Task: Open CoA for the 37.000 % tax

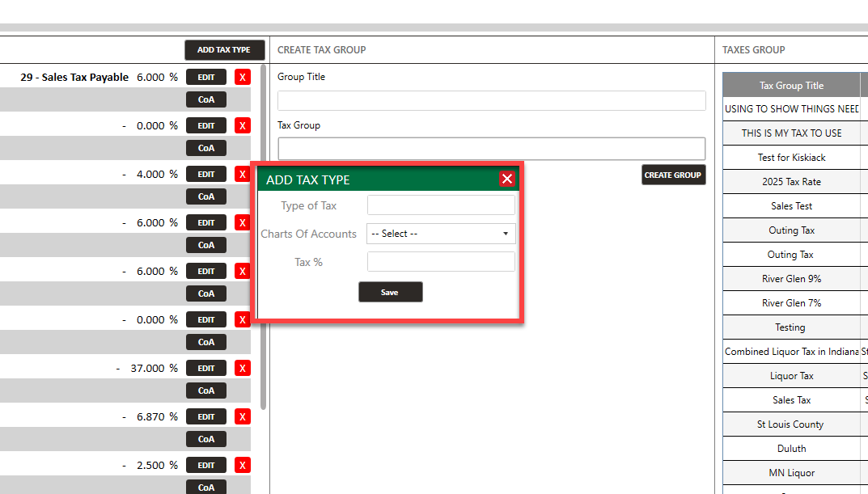Action: point(206,391)
